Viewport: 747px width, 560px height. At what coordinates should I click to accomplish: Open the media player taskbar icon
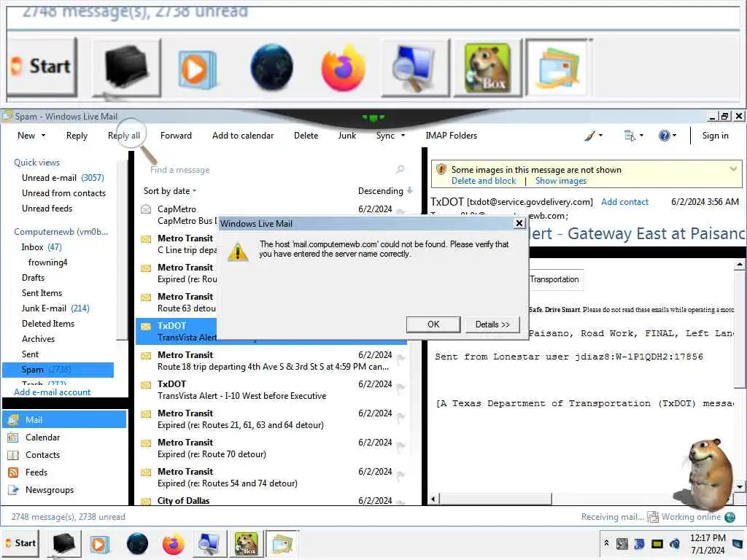(x=99, y=543)
